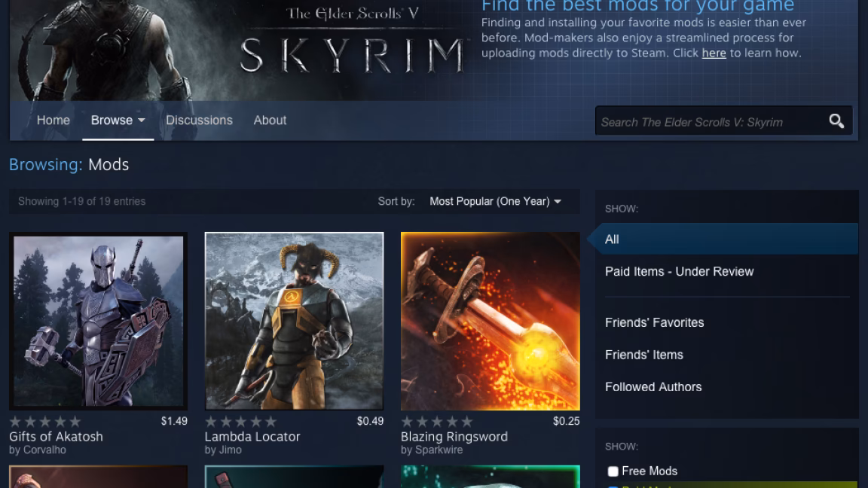The image size is (868, 488).
Task: Expand the Most Popular (One Year) sort dropdown
Action: [x=496, y=201]
